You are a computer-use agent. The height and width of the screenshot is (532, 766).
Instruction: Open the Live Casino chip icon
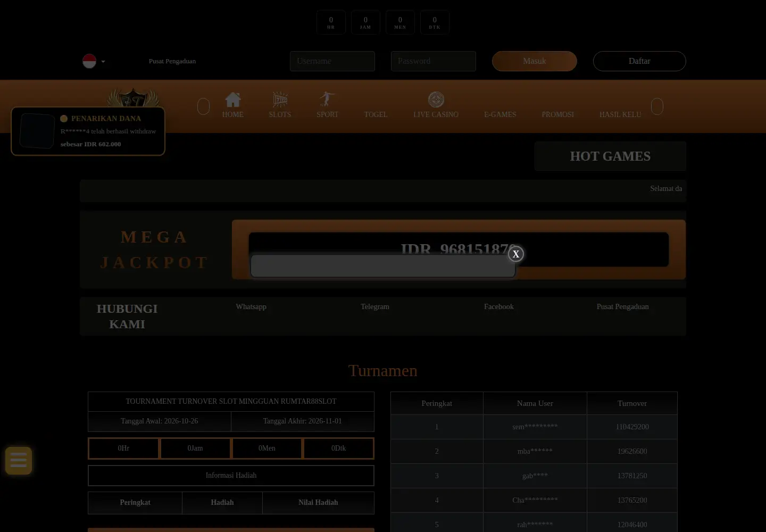[436, 99]
